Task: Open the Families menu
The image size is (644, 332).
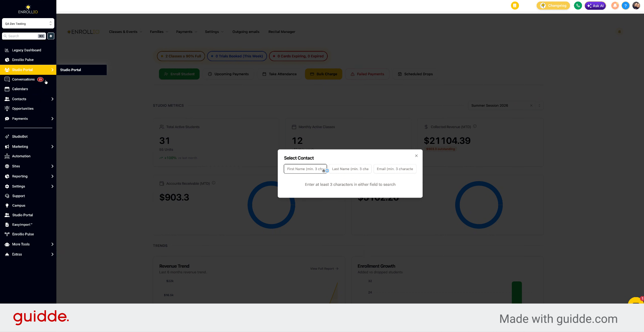Action: click(159, 32)
